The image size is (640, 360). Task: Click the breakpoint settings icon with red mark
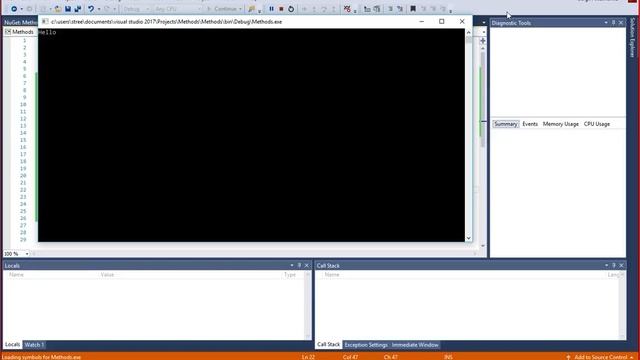pyautogui.click(x=347, y=9)
